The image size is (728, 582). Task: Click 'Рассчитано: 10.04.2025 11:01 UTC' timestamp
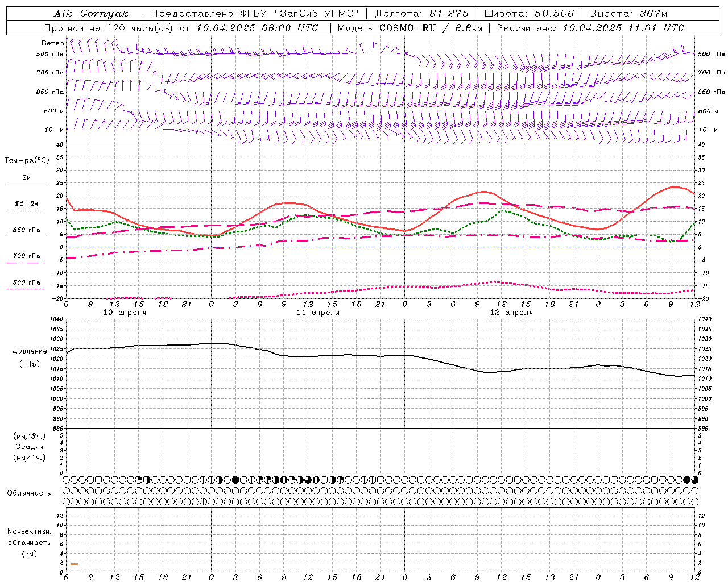click(x=590, y=28)
